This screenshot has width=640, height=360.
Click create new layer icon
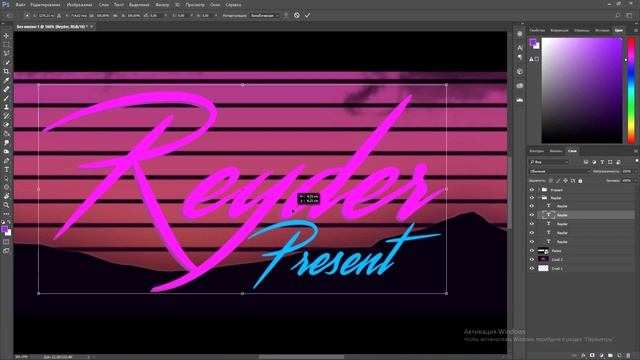coord(619,356)
